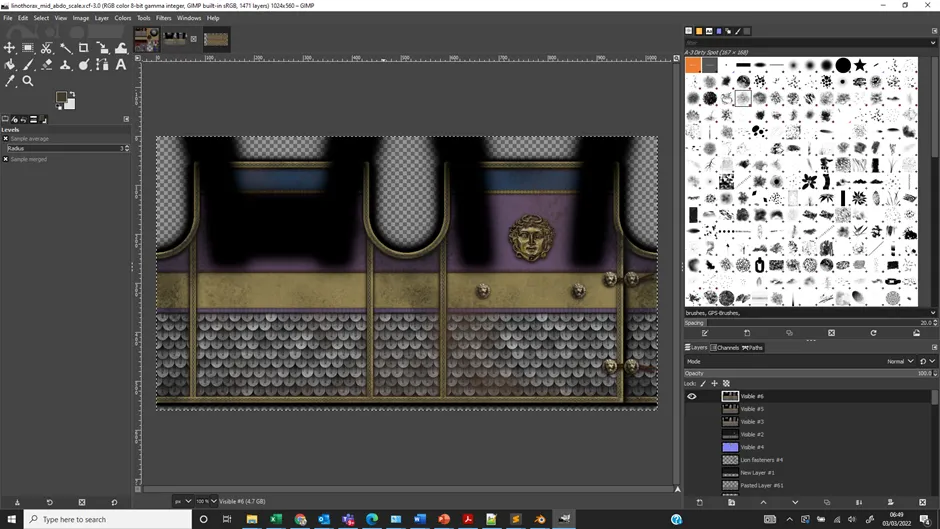Select the Smudge tool
Viewport: 940px width, 529px height.
click(83, 65)
